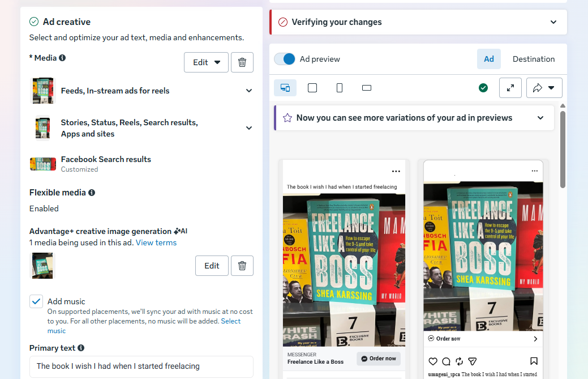588x379 pixels.
Task: Click the Media info icon
Action: [62, 58]
